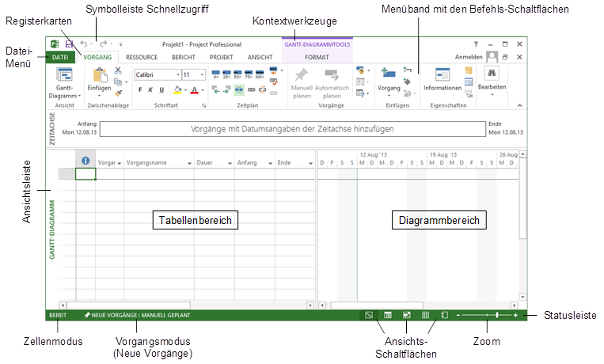This screenshot has width=604, height=364.
Task: Click the Automatisch planen icon
Action: click(x=332, y=75)
